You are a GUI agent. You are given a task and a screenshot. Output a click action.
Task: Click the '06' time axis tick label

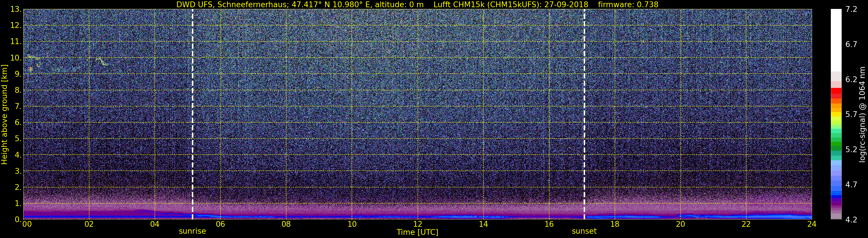coord(220,224)
